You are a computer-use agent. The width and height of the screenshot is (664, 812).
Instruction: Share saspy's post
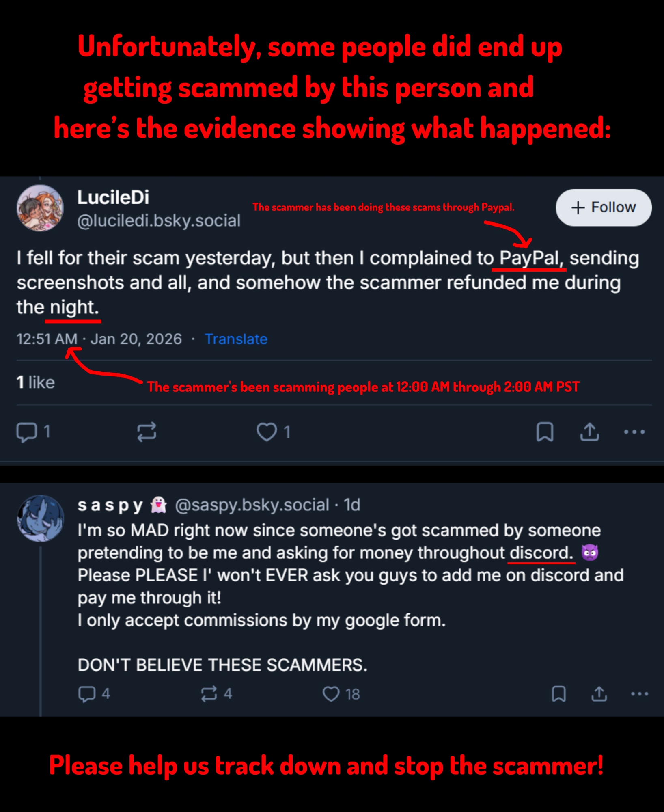599,694
